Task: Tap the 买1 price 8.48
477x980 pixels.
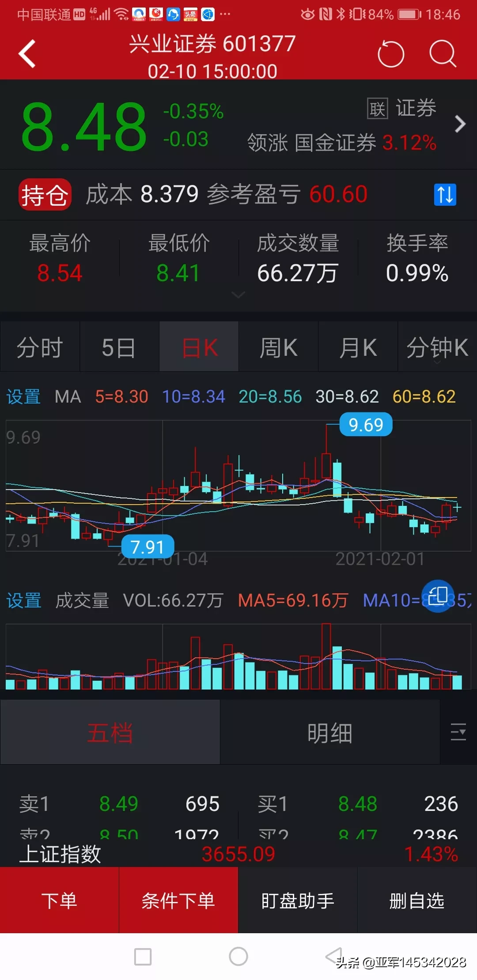Action: click(x=358, y=803)
